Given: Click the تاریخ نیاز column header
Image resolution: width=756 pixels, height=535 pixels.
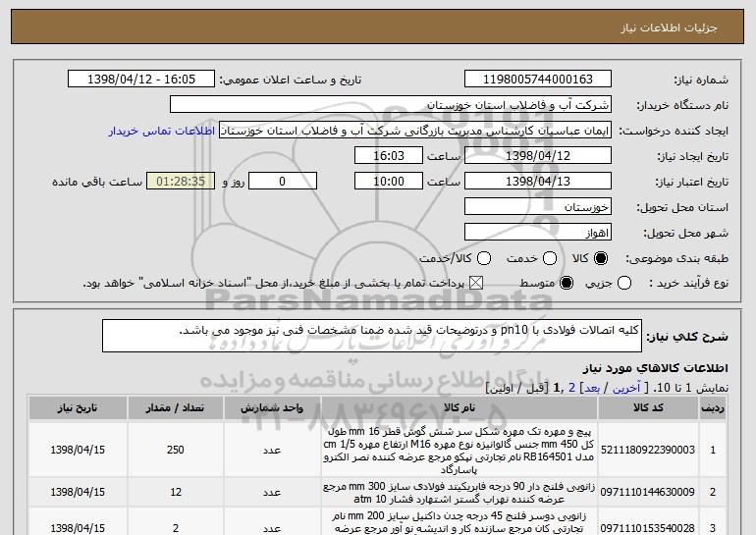Looking at the screenshot, I should pyautogui.click(x=78, y=408).
